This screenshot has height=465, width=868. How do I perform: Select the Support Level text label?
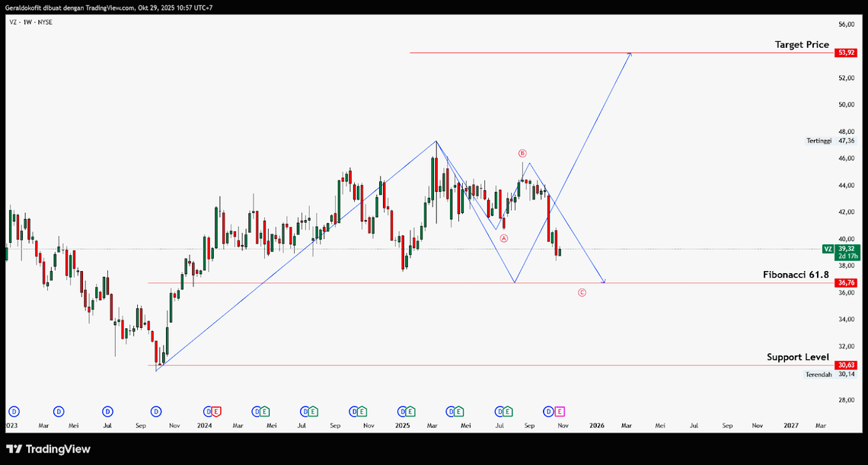point(797,357)
